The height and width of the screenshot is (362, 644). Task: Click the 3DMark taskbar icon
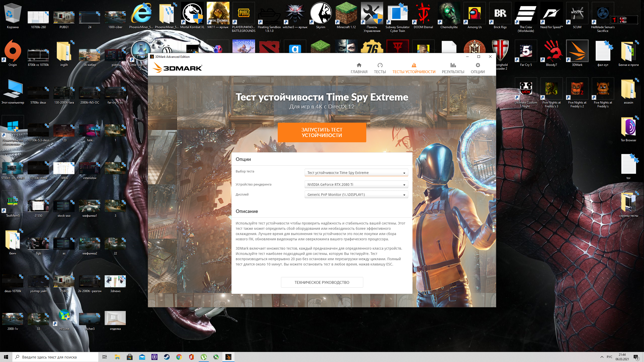click(x=228, y=357)
